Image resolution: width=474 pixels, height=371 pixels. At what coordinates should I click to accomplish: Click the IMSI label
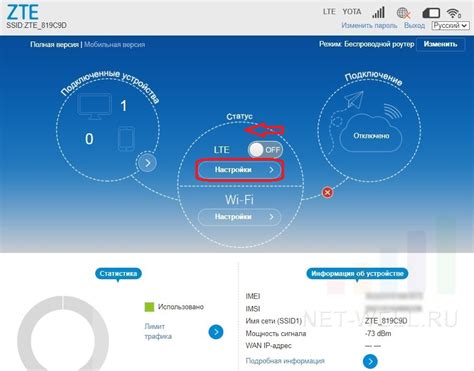[253, 309]
